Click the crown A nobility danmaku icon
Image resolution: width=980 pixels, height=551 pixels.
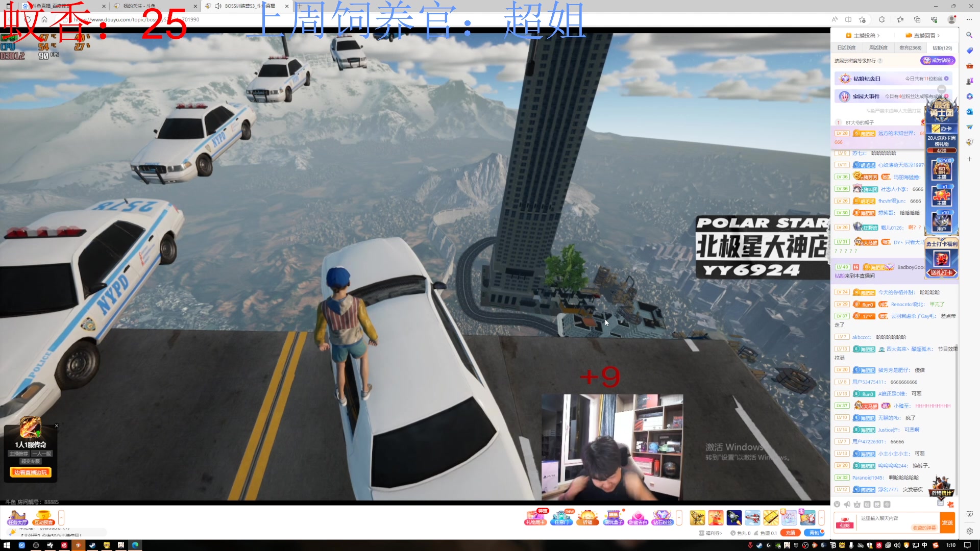(857, 504)
